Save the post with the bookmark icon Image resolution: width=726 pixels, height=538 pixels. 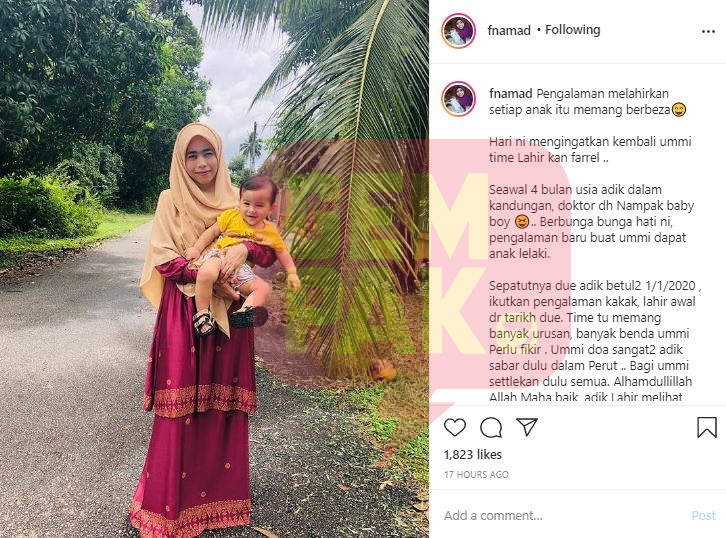click(707, 427)
